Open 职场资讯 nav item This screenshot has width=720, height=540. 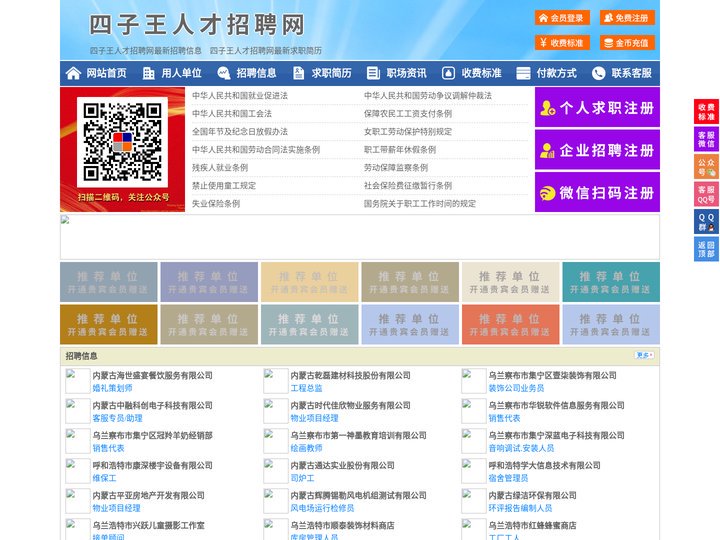tap(406, 73)
